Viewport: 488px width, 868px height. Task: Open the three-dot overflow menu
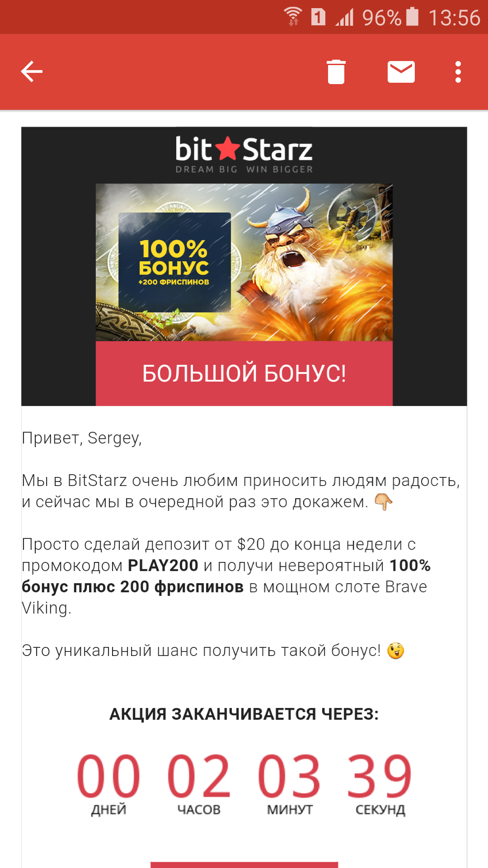(458, 72)
